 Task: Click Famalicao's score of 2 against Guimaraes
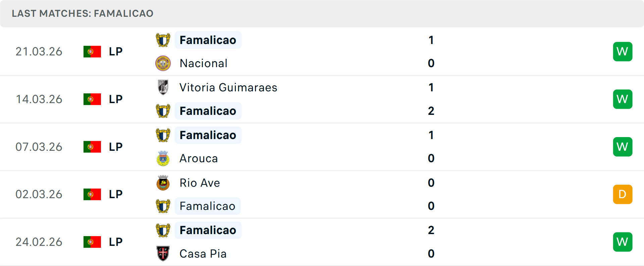pos(431,111)
